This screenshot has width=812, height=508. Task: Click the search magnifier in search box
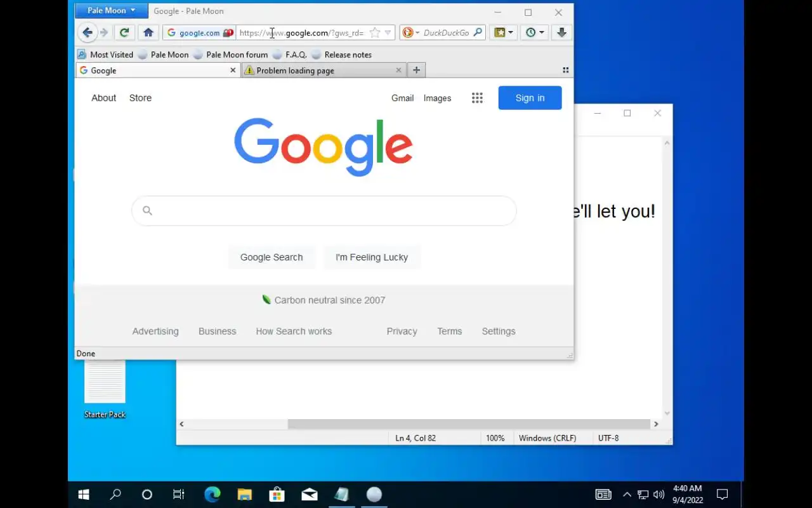[x=478, y=32]
